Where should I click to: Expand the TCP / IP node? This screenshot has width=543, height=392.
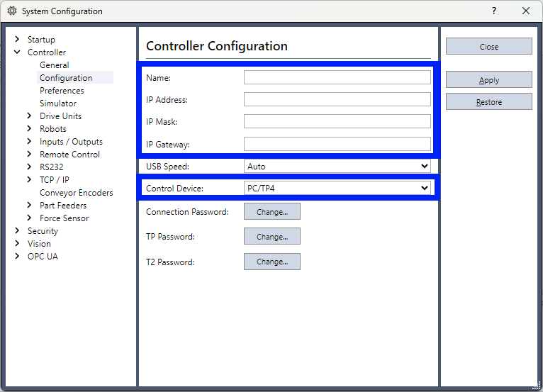coord(30,179)
